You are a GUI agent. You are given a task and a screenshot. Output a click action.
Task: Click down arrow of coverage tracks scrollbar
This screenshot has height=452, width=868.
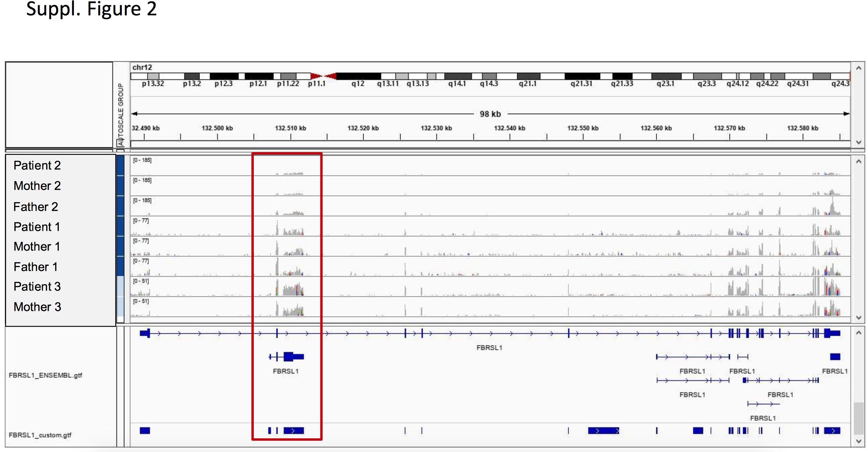[858, 317]
